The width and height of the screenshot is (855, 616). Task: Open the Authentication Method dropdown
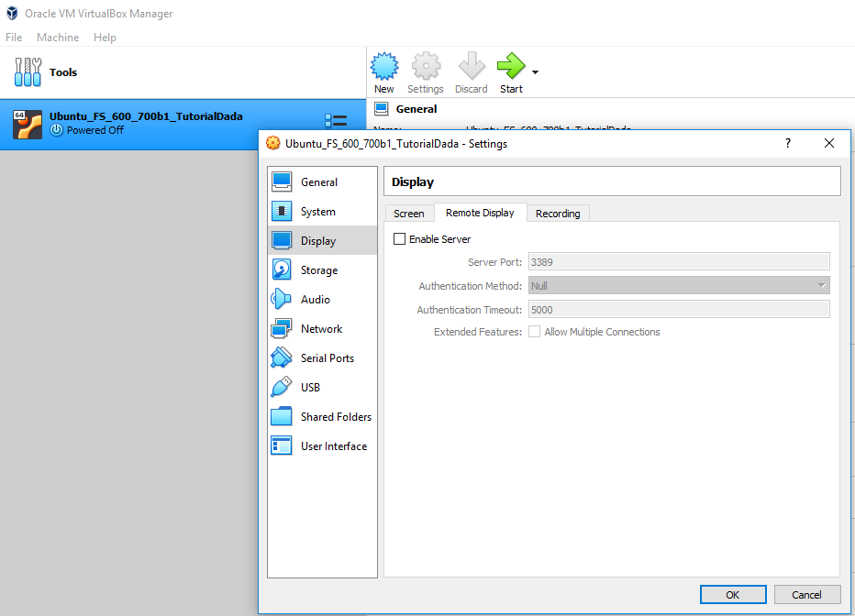(x=678, y=286)
